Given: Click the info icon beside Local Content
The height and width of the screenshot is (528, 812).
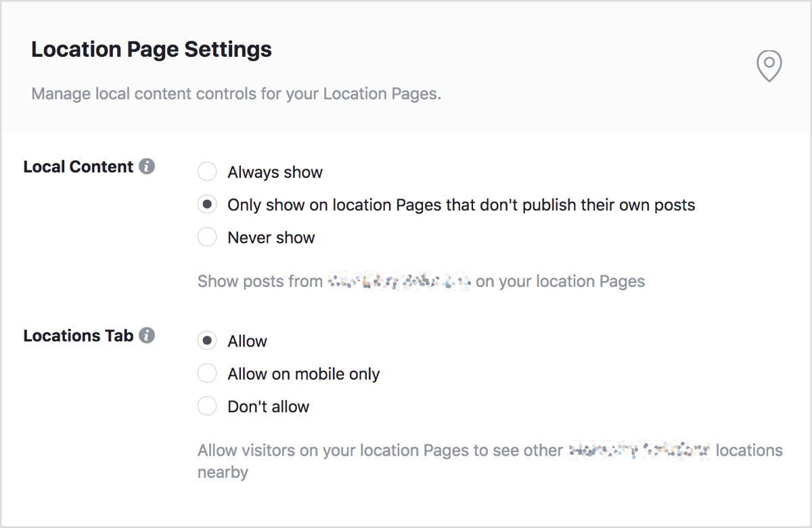Looking at the screenshot, I should pyautogui.click(x=148, y=167).
